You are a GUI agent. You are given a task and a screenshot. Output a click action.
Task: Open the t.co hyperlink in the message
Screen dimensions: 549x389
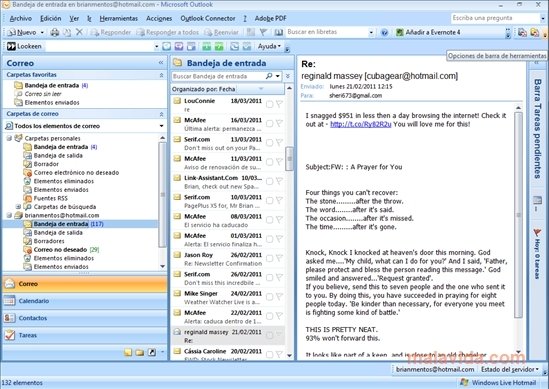coord(360,124)
